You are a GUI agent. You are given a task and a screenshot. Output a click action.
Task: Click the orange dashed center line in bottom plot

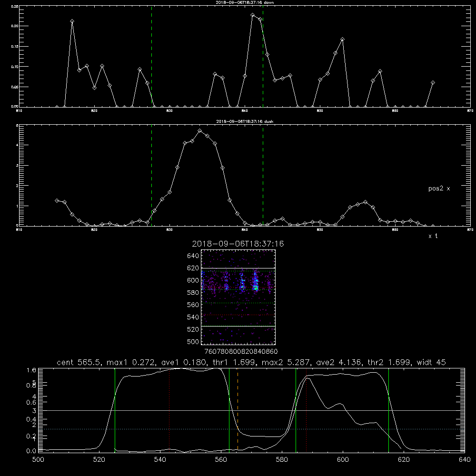pyautogui.click(x=238, y=410)
